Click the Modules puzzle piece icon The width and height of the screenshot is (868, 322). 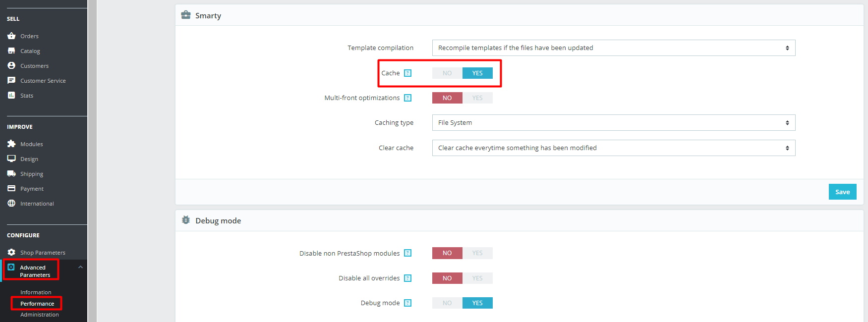tap(11, 144)
